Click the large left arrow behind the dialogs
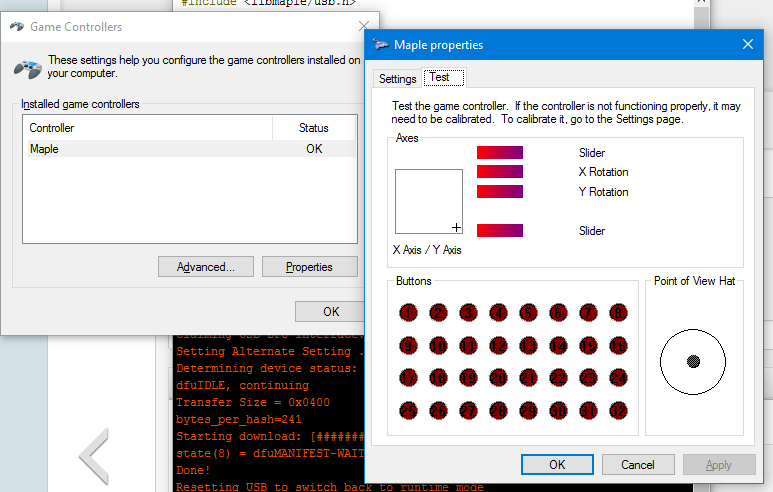 [93, 457]
